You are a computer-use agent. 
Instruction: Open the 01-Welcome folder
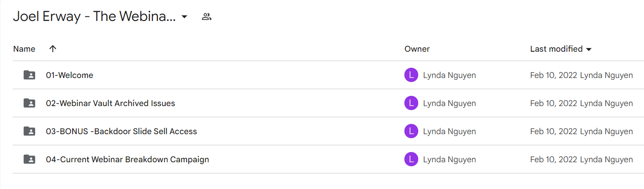[x=69, y=75]
